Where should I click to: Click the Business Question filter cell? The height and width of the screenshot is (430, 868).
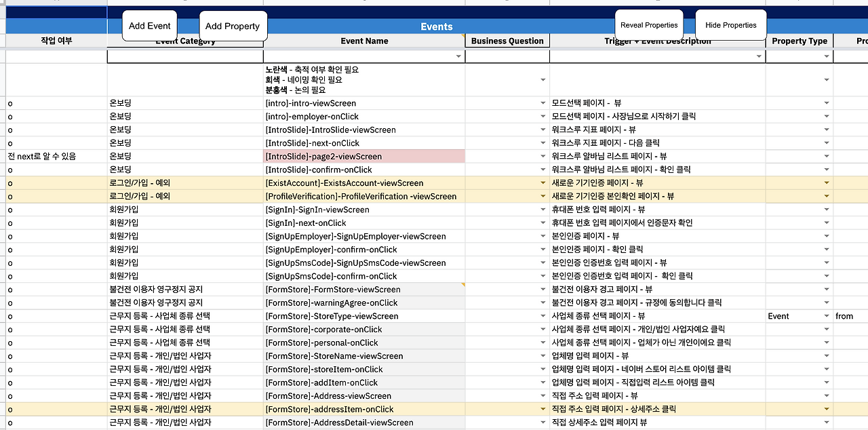coord(507,57)
